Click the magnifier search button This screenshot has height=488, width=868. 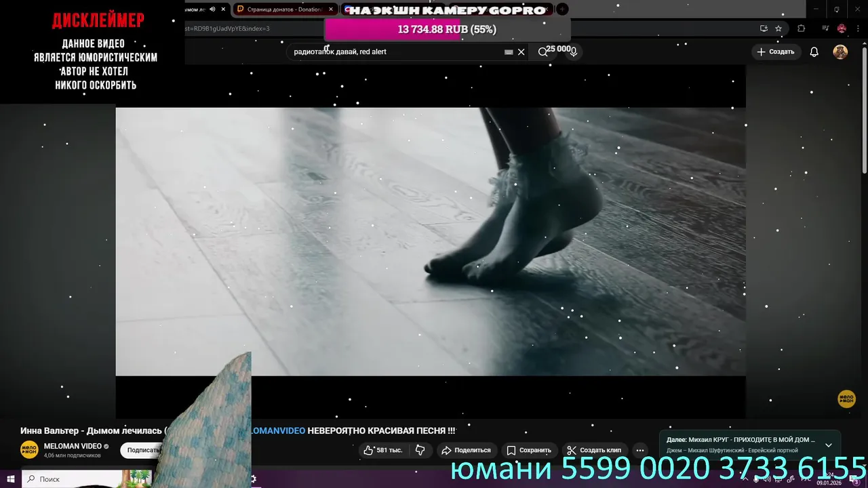click(x=542, y=52)
